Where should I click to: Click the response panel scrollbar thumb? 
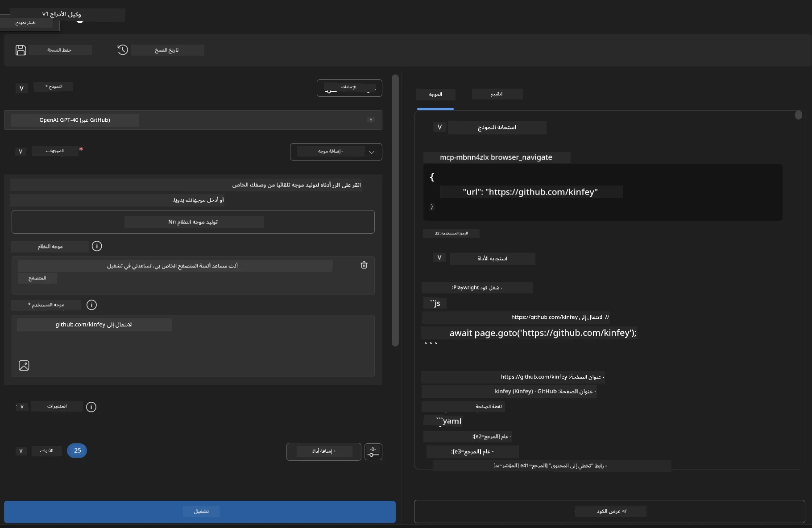pyautogui.click(x=799, y=115)
